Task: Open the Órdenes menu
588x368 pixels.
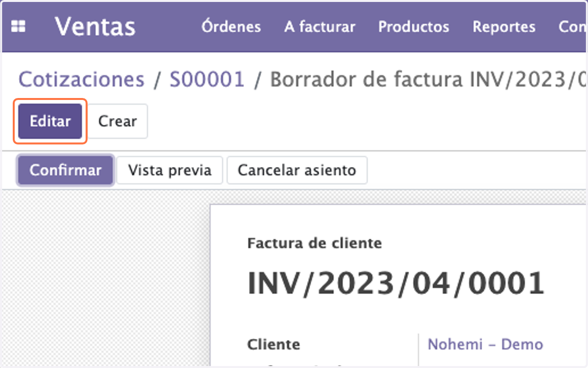Action: pyautogui.click(x=231, y=26)
